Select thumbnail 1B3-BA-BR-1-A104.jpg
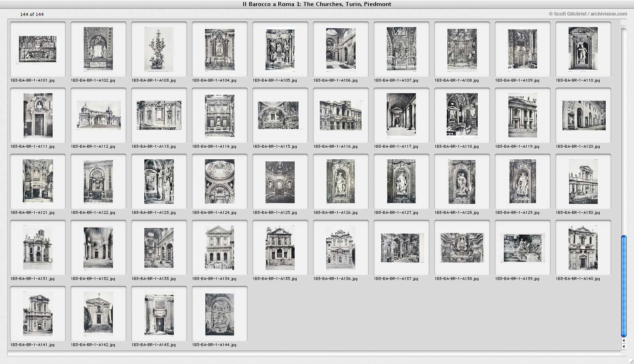The height and width of the screenshot is (364, 634). [x=220, y=49]
